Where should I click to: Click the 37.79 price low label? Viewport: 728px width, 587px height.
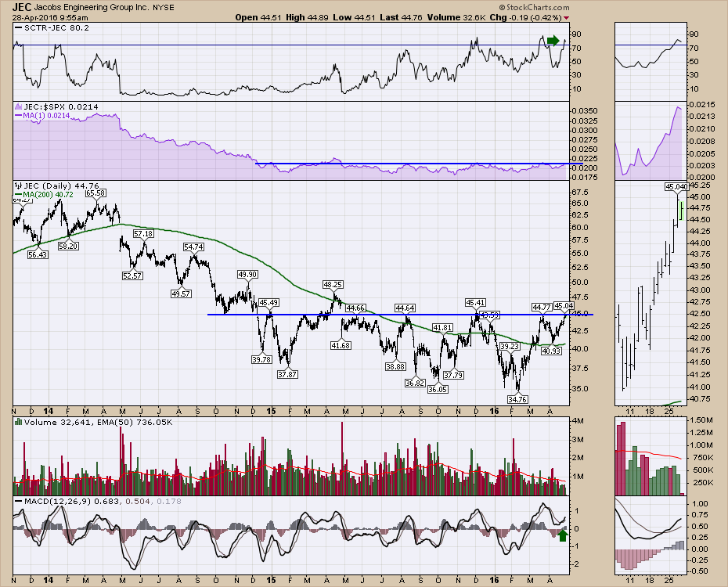(x=453, y=376)
